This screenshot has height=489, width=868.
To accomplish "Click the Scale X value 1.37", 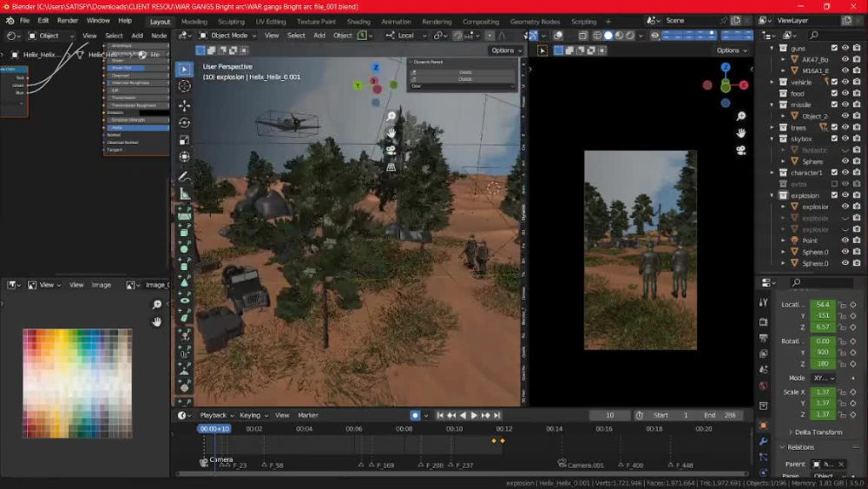I will click(823, 392).
